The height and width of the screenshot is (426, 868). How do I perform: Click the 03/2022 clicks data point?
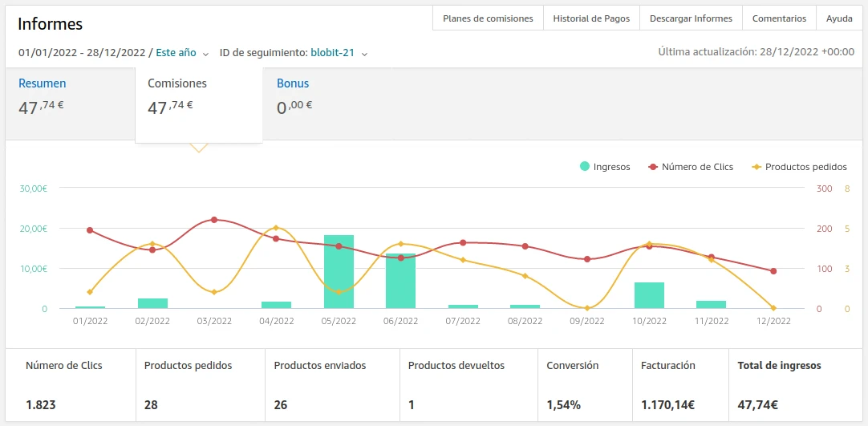(214, 220)
